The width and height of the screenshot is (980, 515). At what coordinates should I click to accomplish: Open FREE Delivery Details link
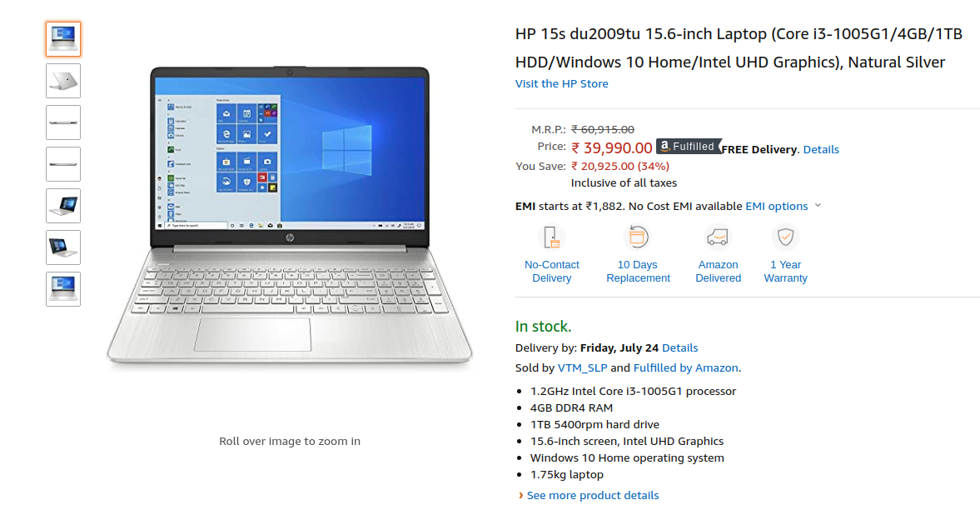(821, 149)
